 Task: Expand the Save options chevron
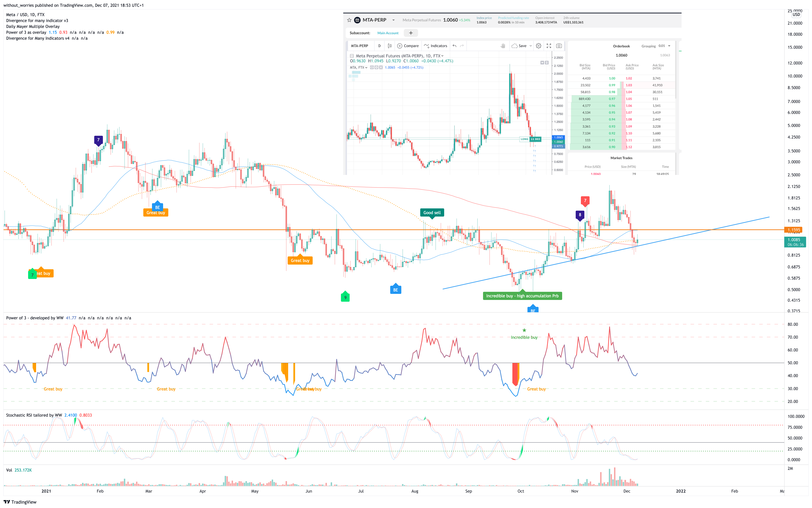click(531, 46)
